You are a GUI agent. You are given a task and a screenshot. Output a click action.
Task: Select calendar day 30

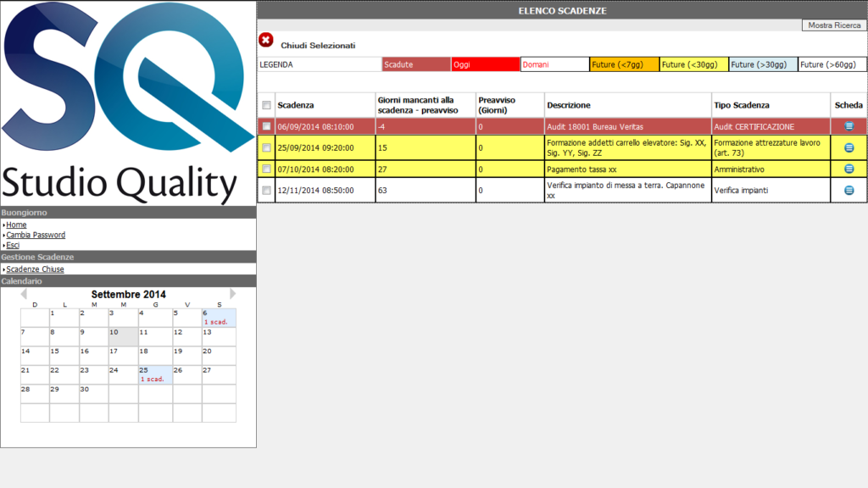click(93, 394)
